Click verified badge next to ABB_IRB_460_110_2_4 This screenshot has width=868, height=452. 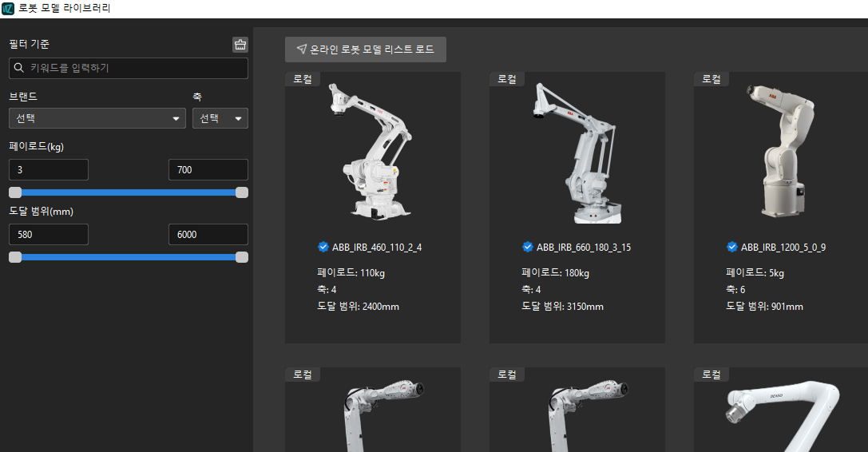[323, 247]
